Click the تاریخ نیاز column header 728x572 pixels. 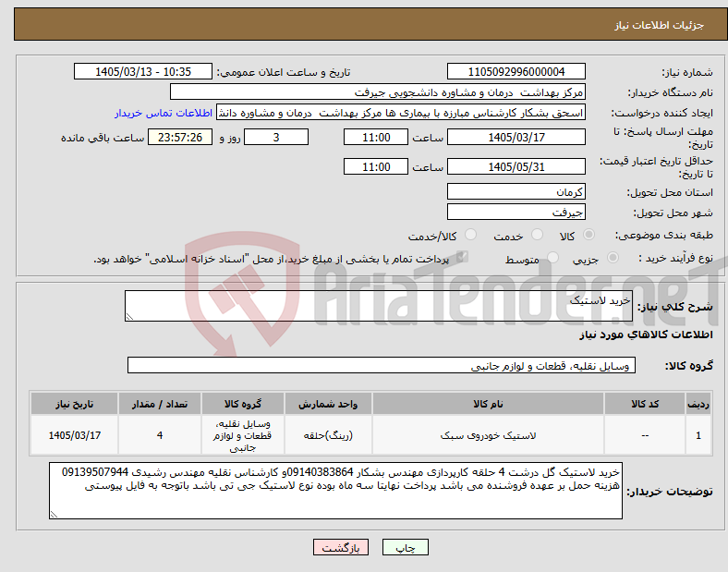click(x=74, y=404)
